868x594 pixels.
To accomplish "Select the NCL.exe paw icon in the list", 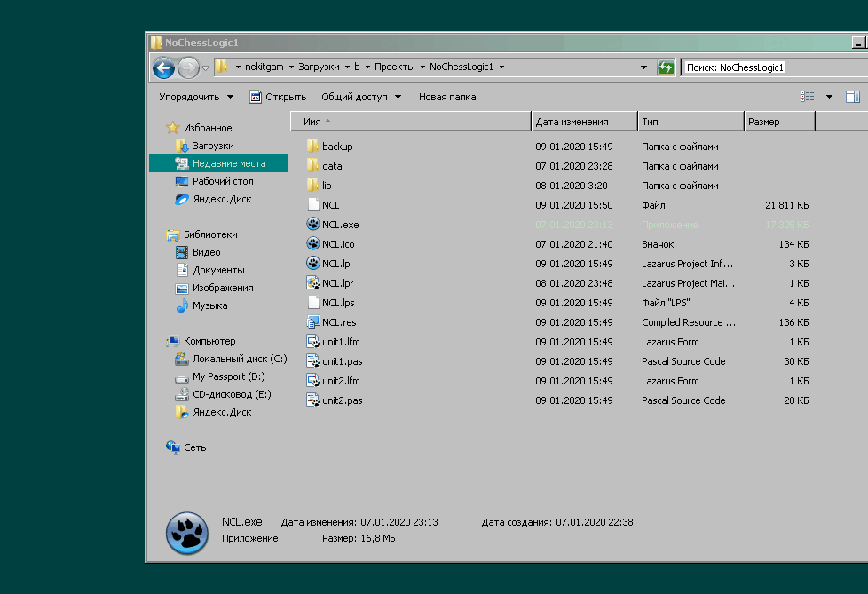I will [312, 225].
